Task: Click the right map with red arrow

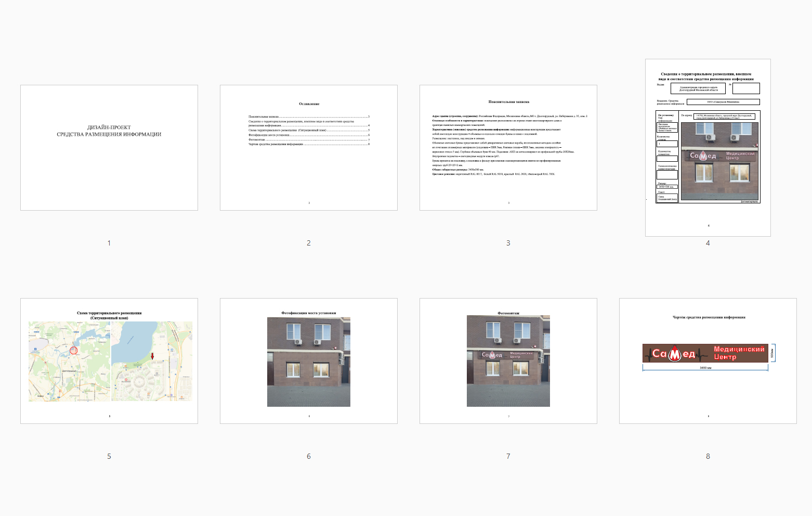Action: tap(152, 361)
